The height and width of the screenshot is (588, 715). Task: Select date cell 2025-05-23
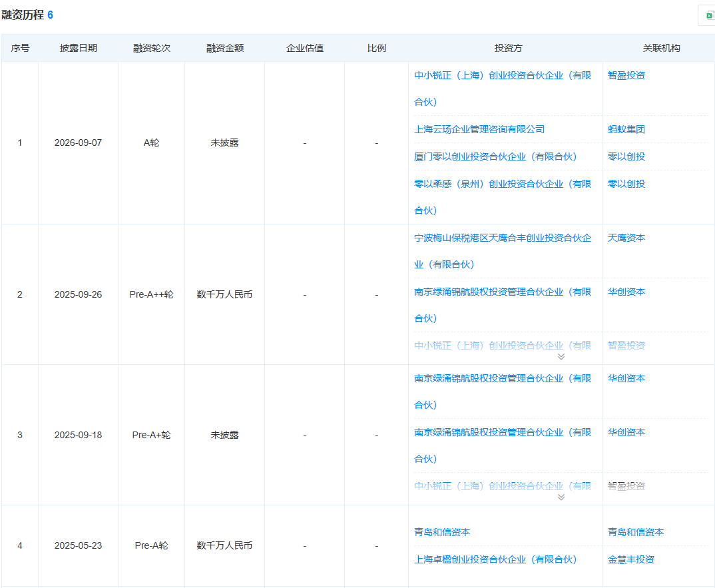pyautogui.click(x=78, y=545)
